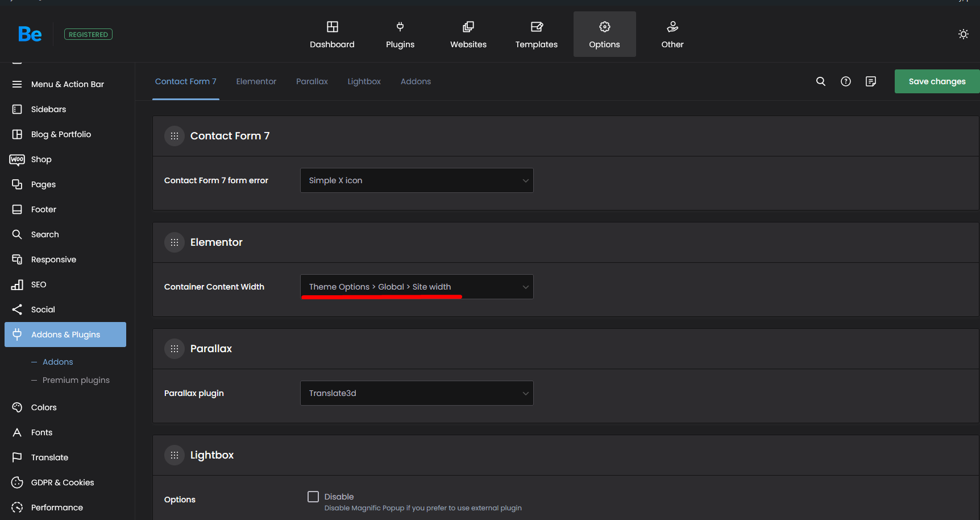
Task: Open the Addons submenu link
Action: [58, 362]
